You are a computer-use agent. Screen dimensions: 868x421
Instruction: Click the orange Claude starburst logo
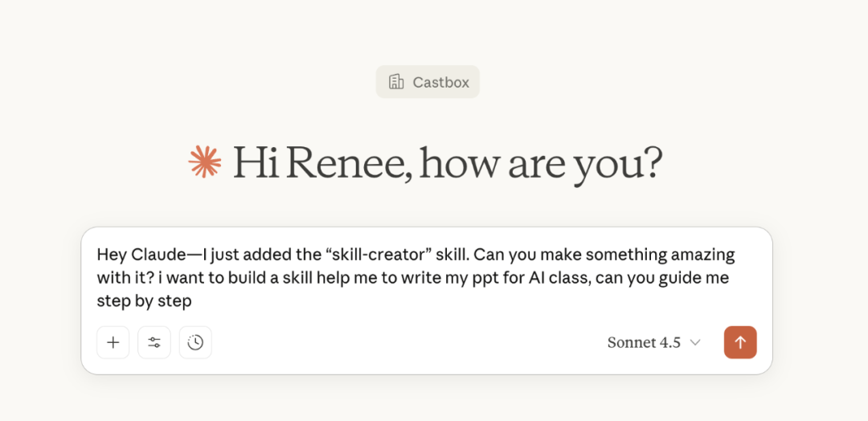205,161
